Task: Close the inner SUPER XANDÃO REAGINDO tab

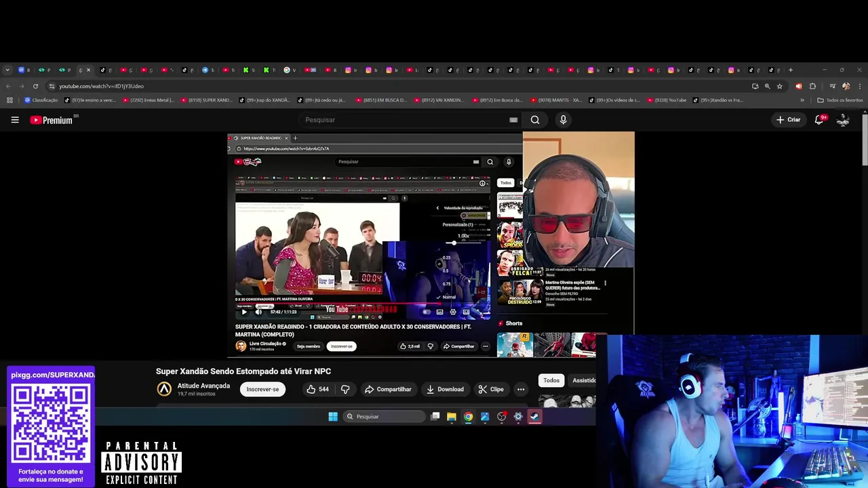Action: (286, 138)
